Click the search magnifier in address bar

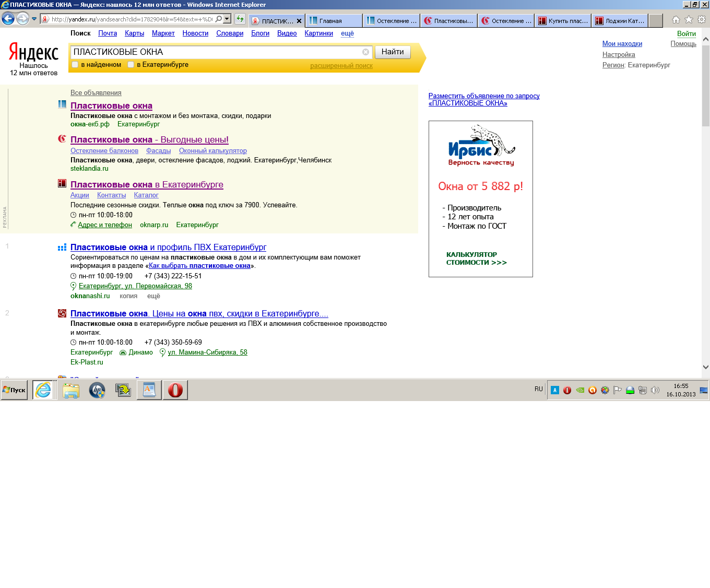[219, 19]
